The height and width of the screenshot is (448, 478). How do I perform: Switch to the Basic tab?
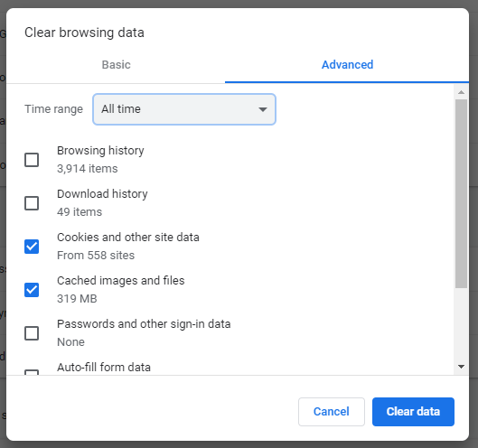click(116, 65)
